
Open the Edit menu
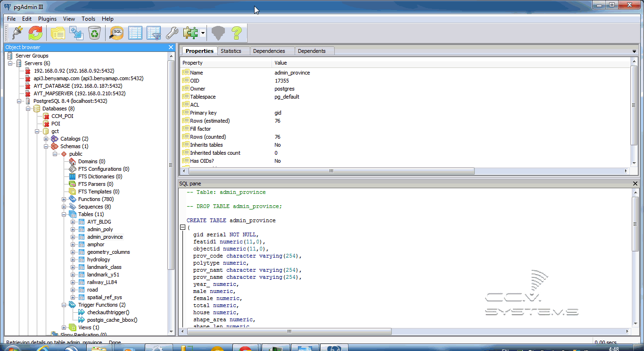[x=27, y=19]
